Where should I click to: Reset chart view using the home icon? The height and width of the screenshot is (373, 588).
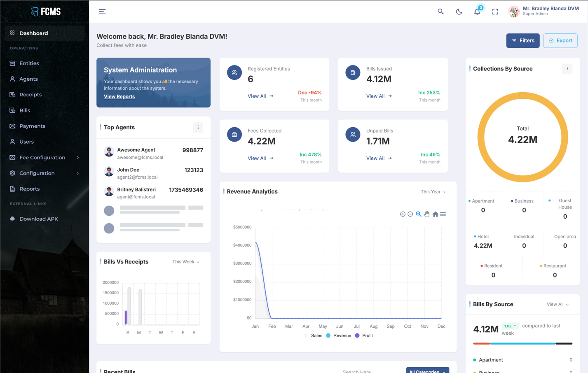coord(435,214)
